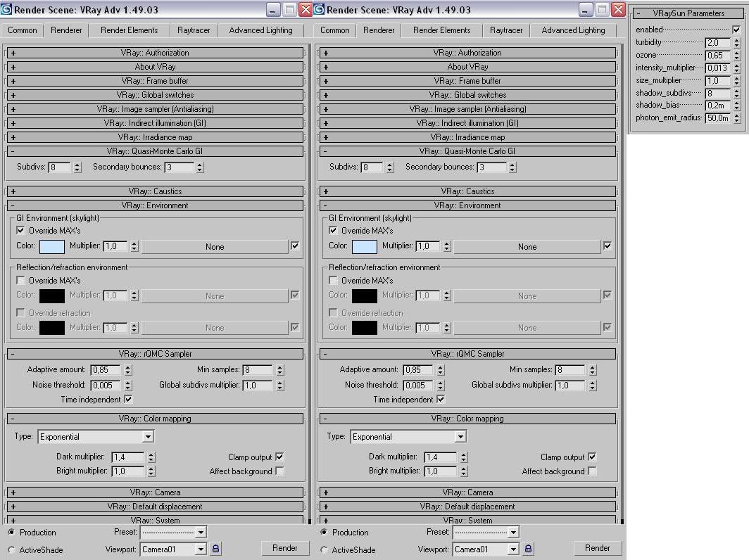This screenshot has width=749, height=560.
Task: Click ozone spinner arrows in VRaySun Parameters
Action: (x=736, y=56)
